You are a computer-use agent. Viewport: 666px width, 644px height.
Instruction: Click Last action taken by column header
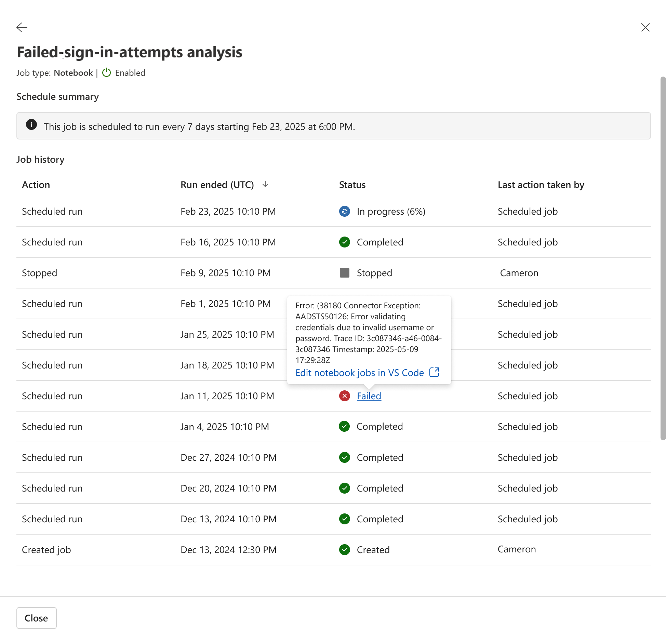[x=541, y=185]
